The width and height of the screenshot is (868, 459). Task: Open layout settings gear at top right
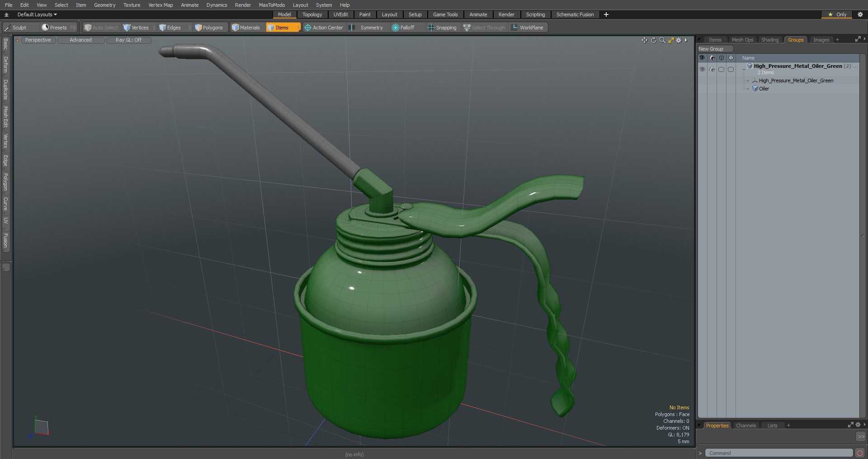pos(860,14)
